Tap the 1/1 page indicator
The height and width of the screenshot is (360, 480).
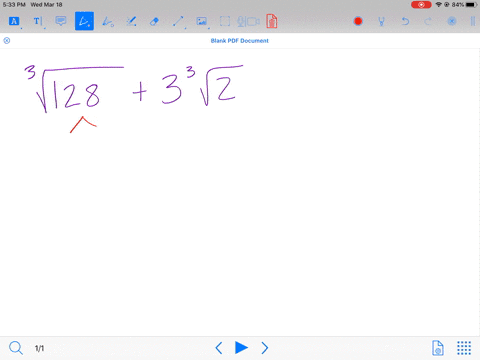[39, 348]
